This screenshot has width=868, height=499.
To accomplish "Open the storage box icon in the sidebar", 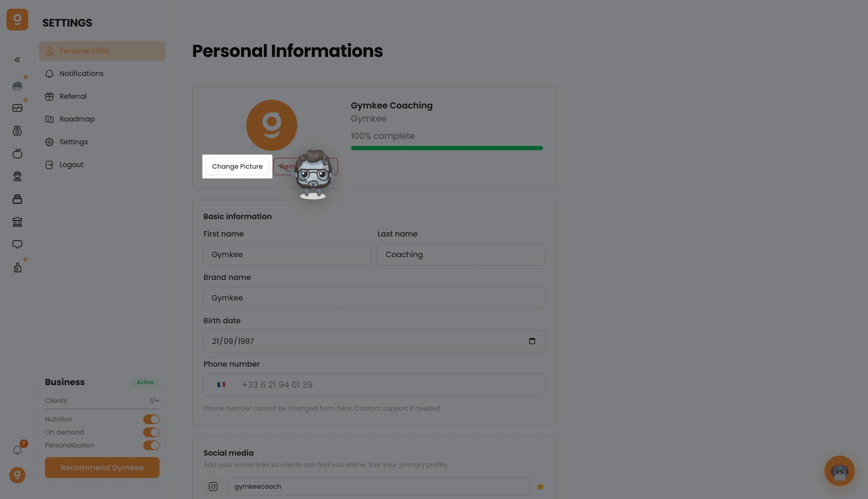I will (x=17, y=199).
